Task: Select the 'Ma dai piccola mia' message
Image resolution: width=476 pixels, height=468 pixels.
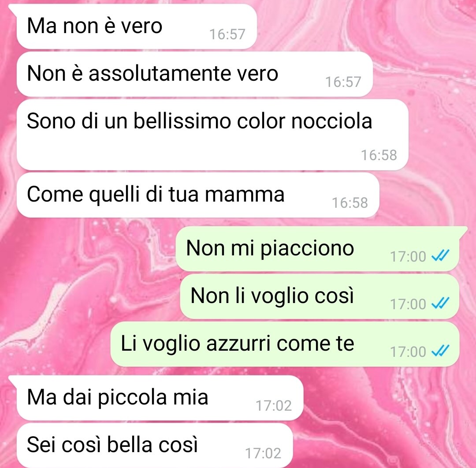Action: pos(160,398)
